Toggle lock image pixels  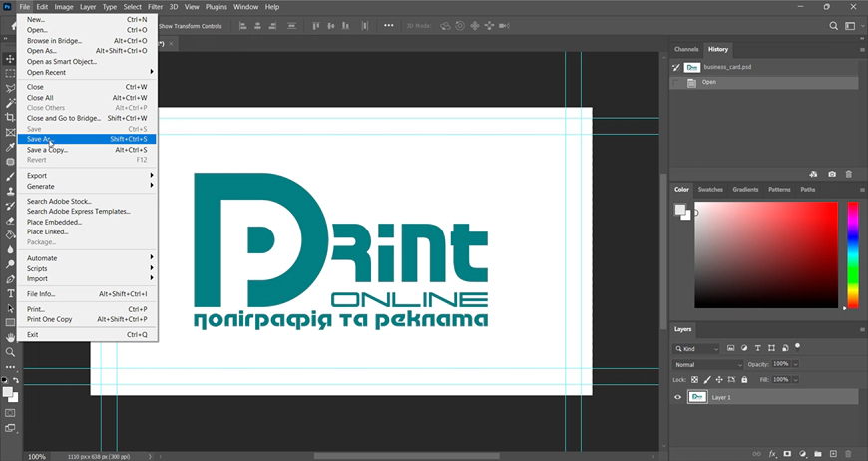tap(707, 379)
